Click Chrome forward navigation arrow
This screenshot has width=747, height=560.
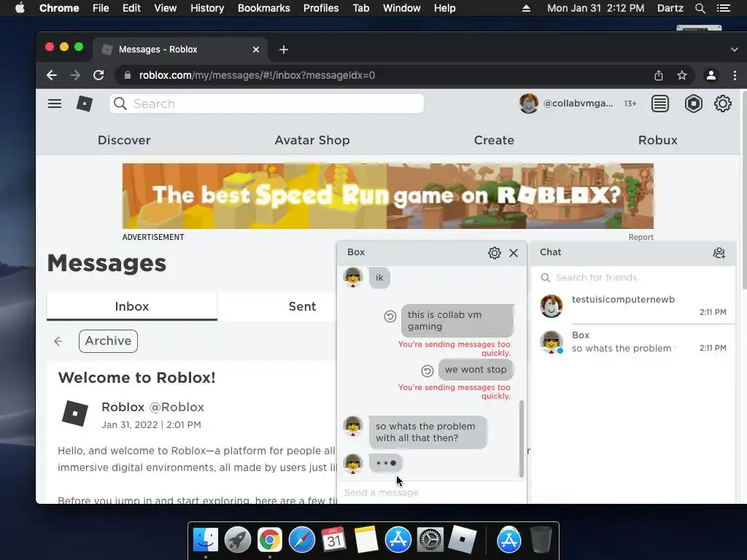click(75, 75)
